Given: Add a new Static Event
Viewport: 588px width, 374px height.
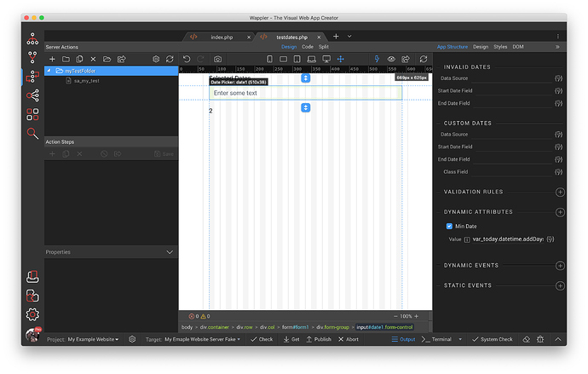Looking at the screenshot, I should tap(560, 285).
